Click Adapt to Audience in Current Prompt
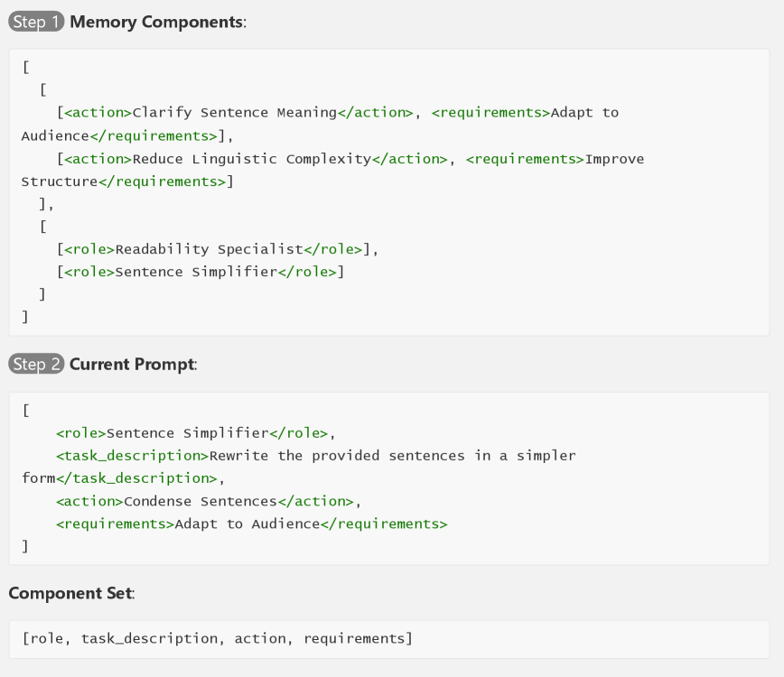This screenshot has width=784, height=677. click(247, 524)
